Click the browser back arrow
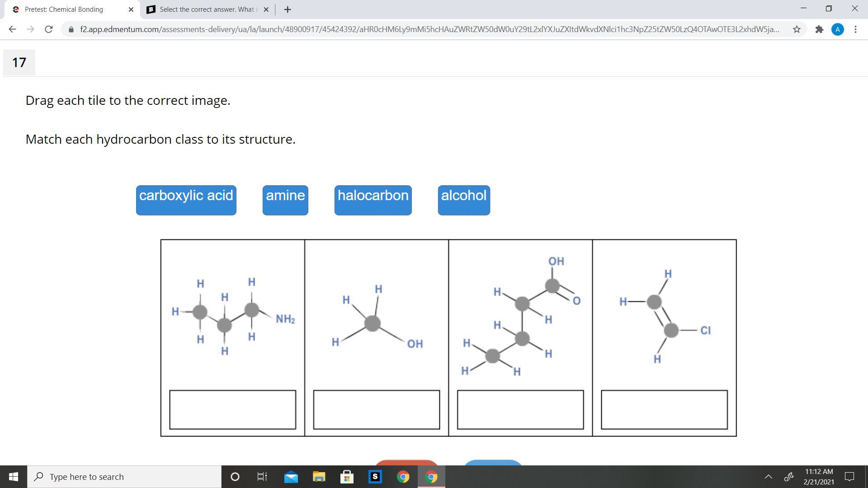Screen dimensions: 868x488 coord(12,29)
